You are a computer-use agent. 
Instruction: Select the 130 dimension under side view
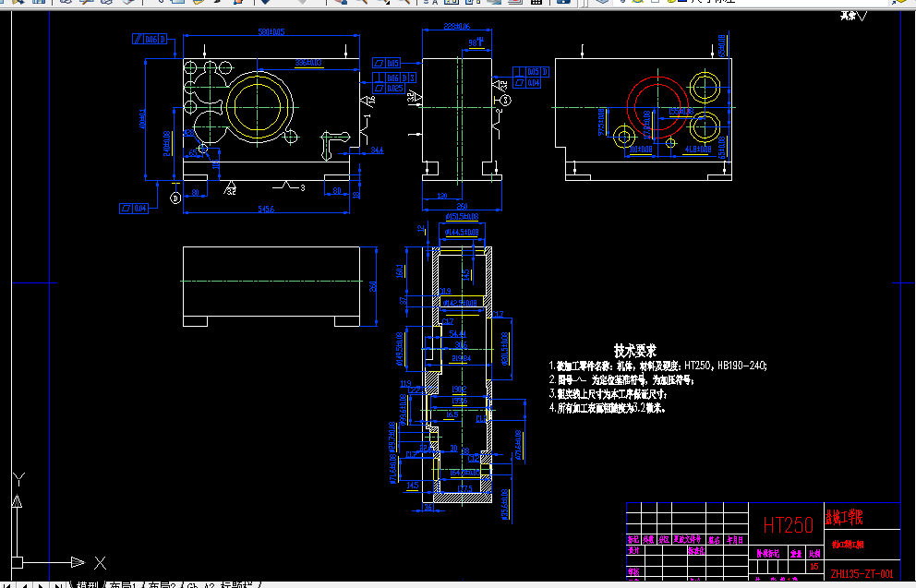[442, 197]
